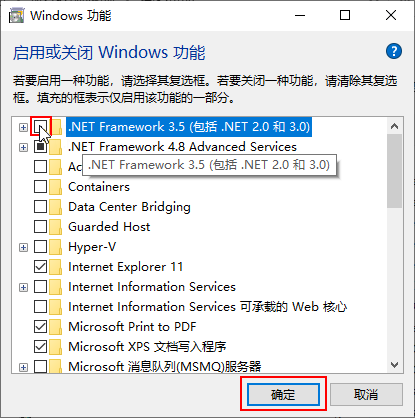This screenshot has height=418, width=415.
Task: Enable the .NET Framework 3.5 checkbox
Action: (x=40, y=127)
